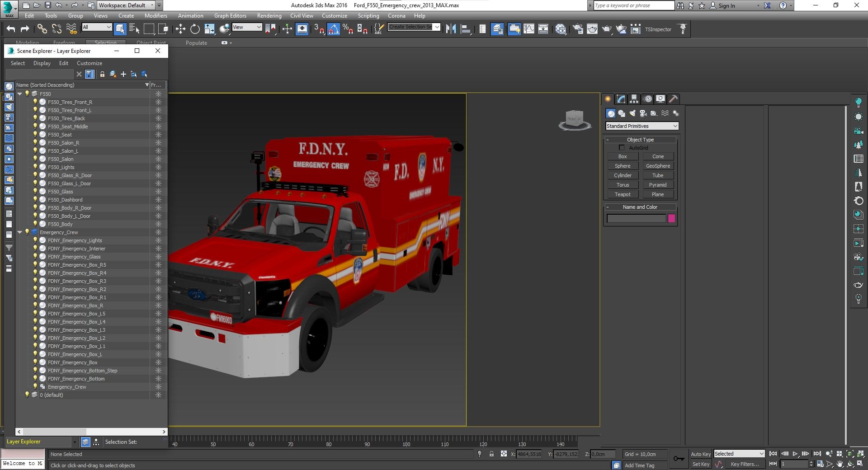
Task: Collapse the Emergency_Crew layer tree
Action: tap(20, 232)
